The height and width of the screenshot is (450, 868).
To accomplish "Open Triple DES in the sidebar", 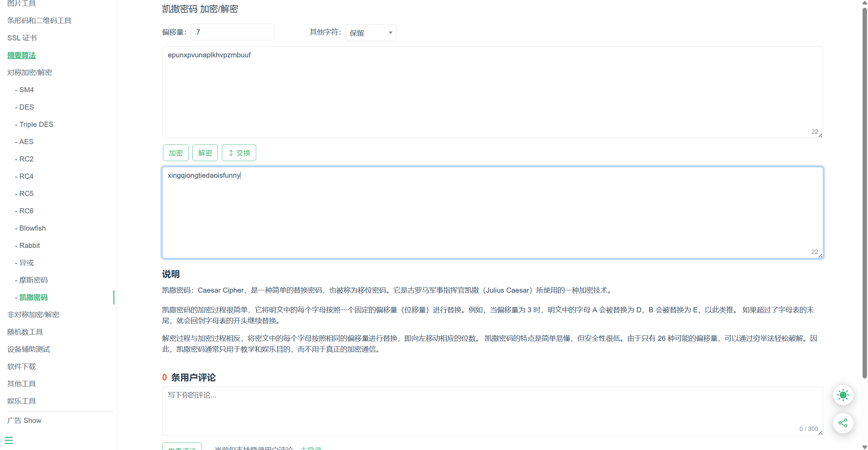I will pyautogui.click(x=36, y=124).
